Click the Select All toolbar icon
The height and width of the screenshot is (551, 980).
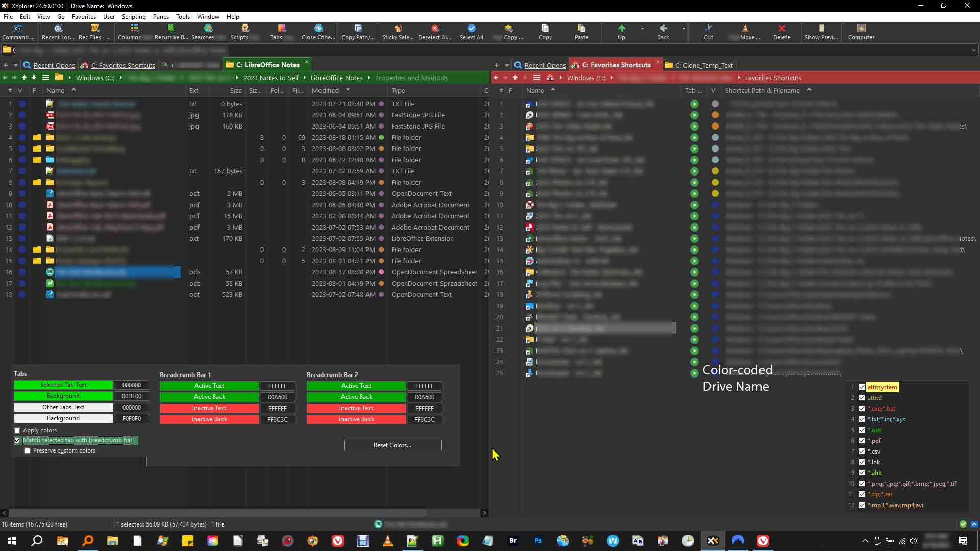(x=471, y=31)
